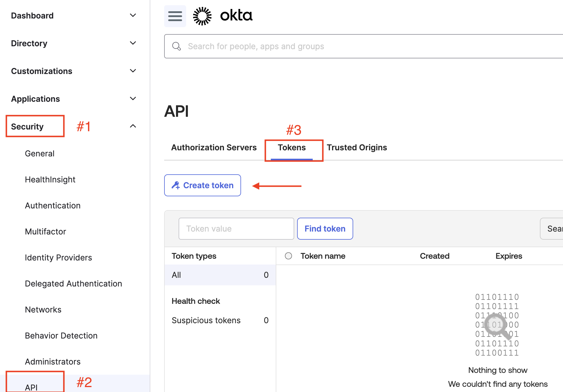Expand the Applications section chevron
563x392 pixels.
click(133, 99)
